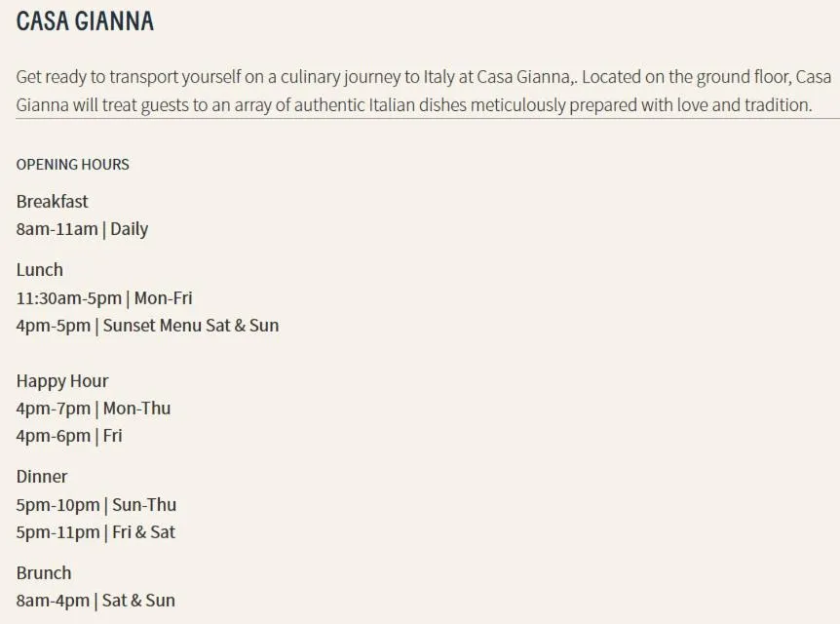Click the Dinner heading

coord(42,476)
